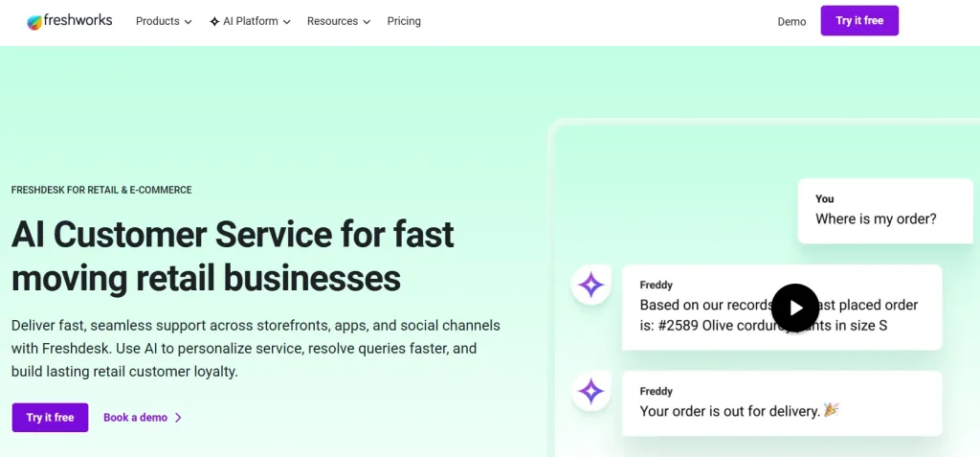This screenshot has width=980, height=457.
Task: Go to the Pricing page
Action: point(404,21)
